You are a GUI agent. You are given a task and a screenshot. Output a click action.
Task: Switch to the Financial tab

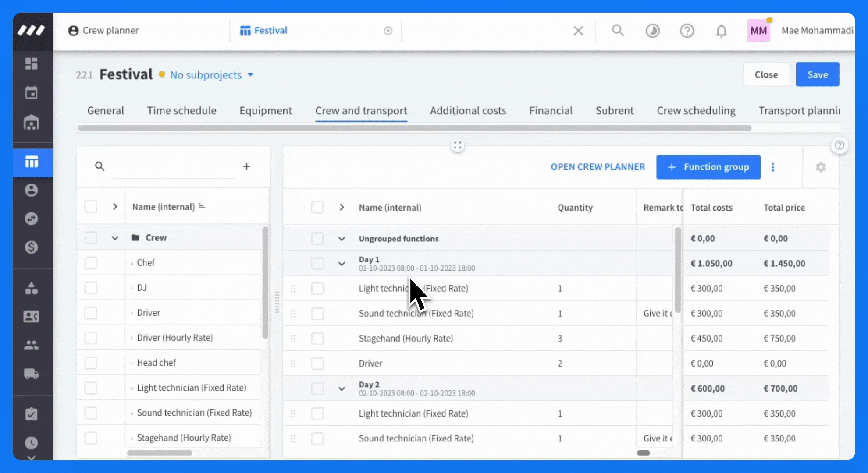click(551, 111)
